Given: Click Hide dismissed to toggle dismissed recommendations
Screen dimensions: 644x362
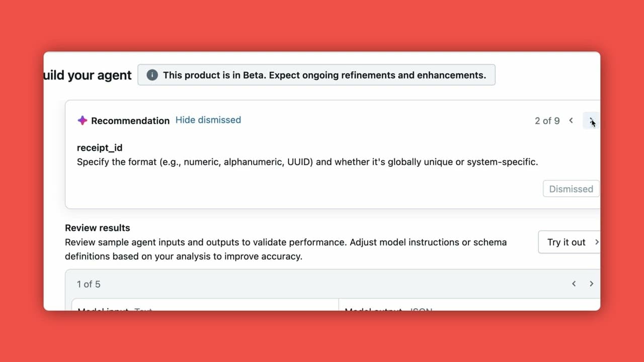Looking at the screenshot, I should pos(208,120).
